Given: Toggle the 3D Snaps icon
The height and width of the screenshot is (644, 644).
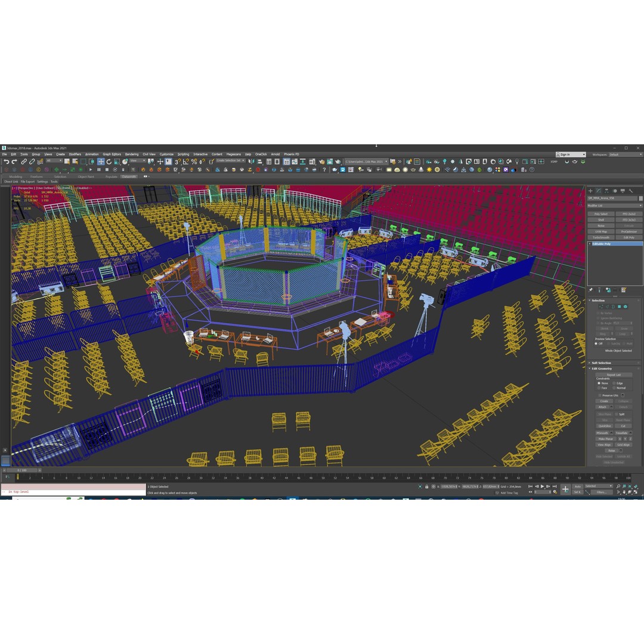Looking at the screenshot, I should click(178, 162).
